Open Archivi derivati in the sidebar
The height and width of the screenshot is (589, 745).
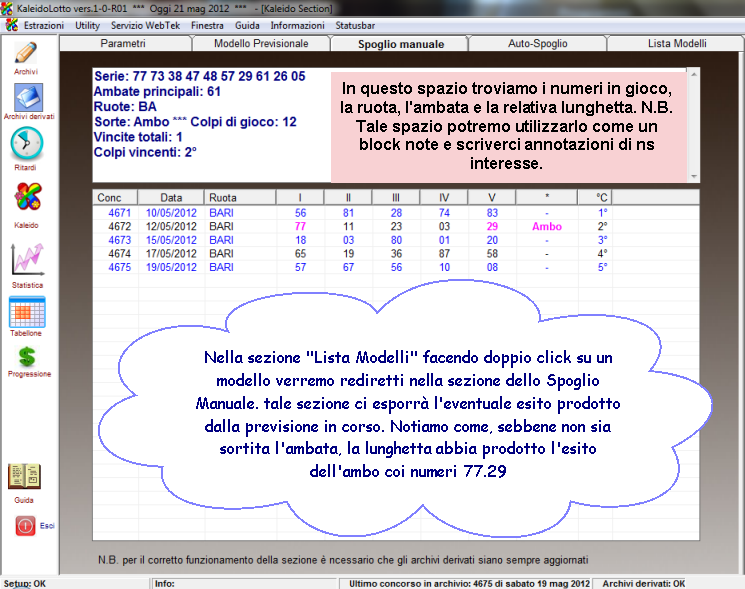(x=27, y=98)
